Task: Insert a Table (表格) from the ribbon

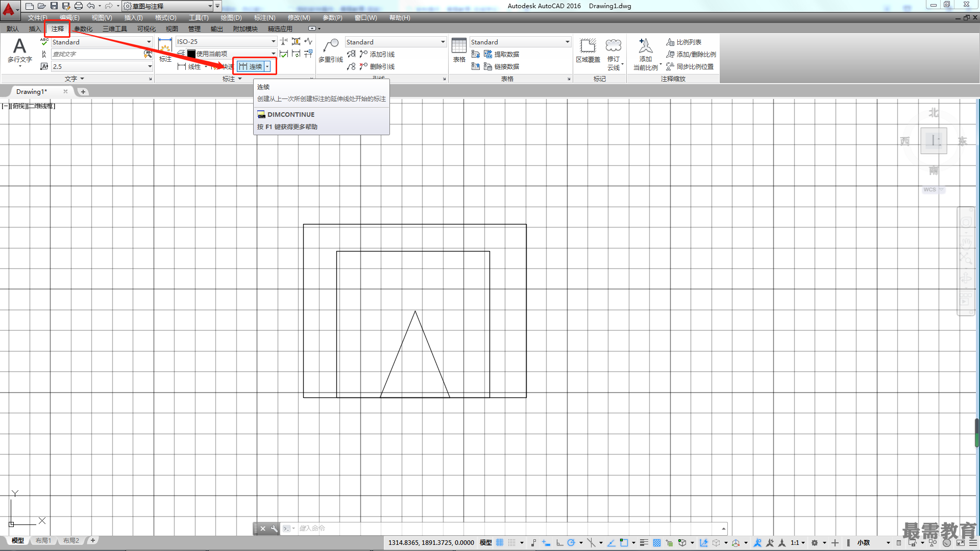Action: tap(459, 50)
